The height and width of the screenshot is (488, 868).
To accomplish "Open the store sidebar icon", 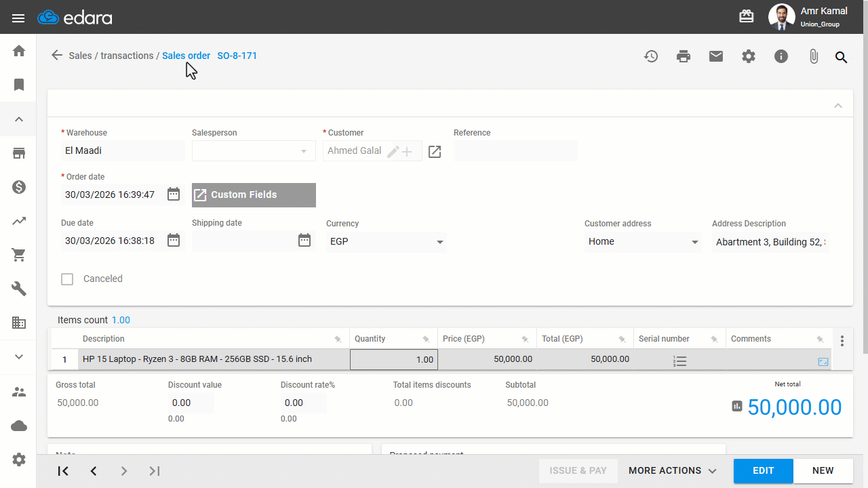I will coord(19,153).
